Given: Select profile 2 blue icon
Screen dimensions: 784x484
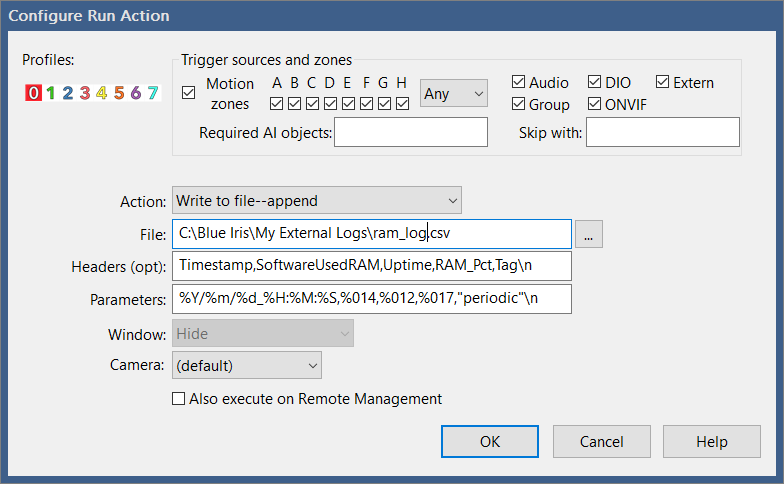Looking at the screenshot, I should pos(68,92).
